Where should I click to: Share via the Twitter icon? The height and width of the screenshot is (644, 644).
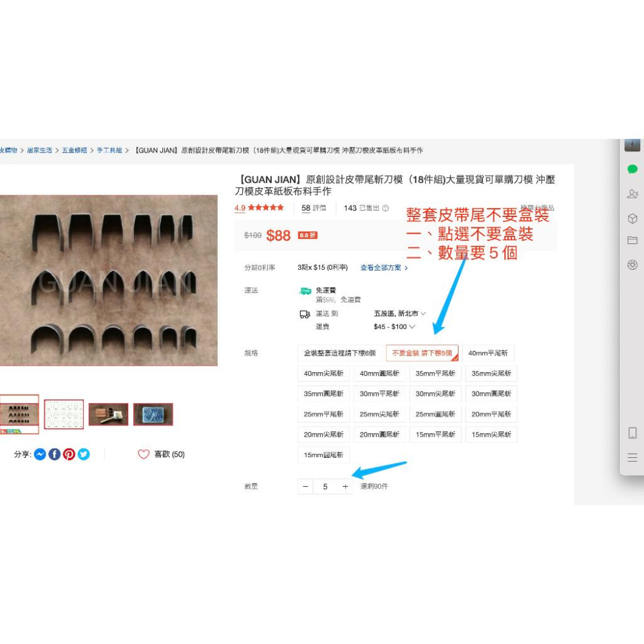tap(84, 454)
